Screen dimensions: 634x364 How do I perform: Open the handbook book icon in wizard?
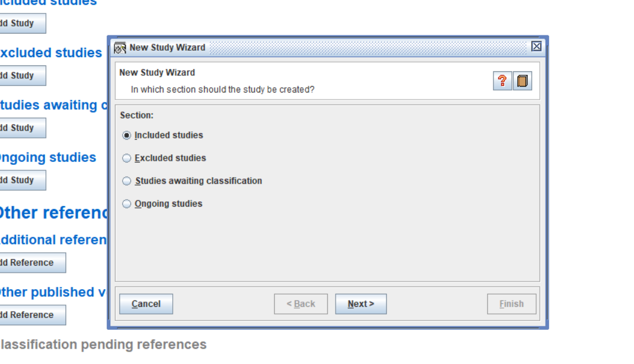click(523, 81)
